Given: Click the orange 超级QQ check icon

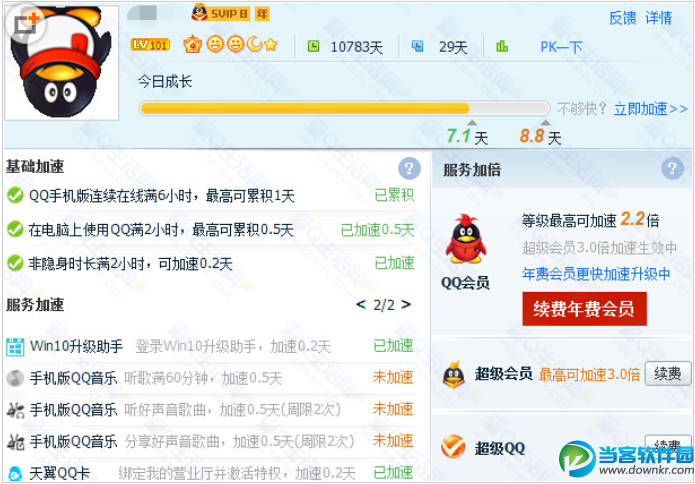Looking at the screenshot, I should click(453, 447).
